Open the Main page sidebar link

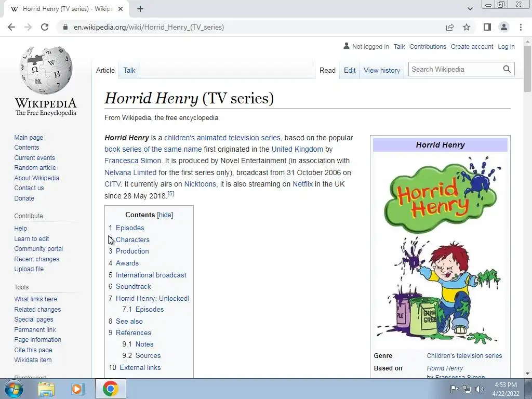(29, 137)
